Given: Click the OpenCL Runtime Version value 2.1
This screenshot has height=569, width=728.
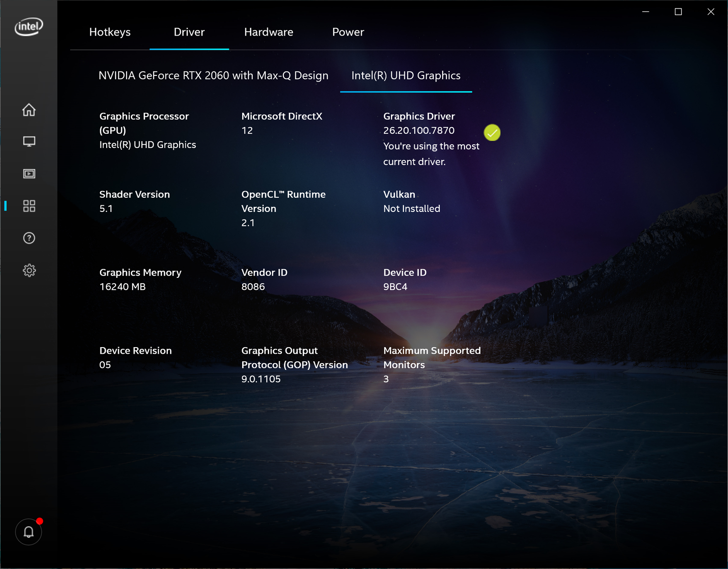Looking at the screenshot, I should pyautogui.click(x=248, y=223).
